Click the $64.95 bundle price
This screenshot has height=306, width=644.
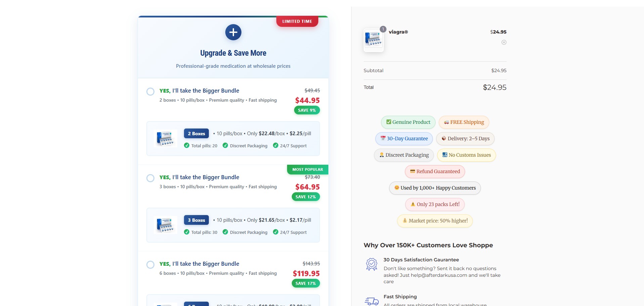[x=307, y=187]
